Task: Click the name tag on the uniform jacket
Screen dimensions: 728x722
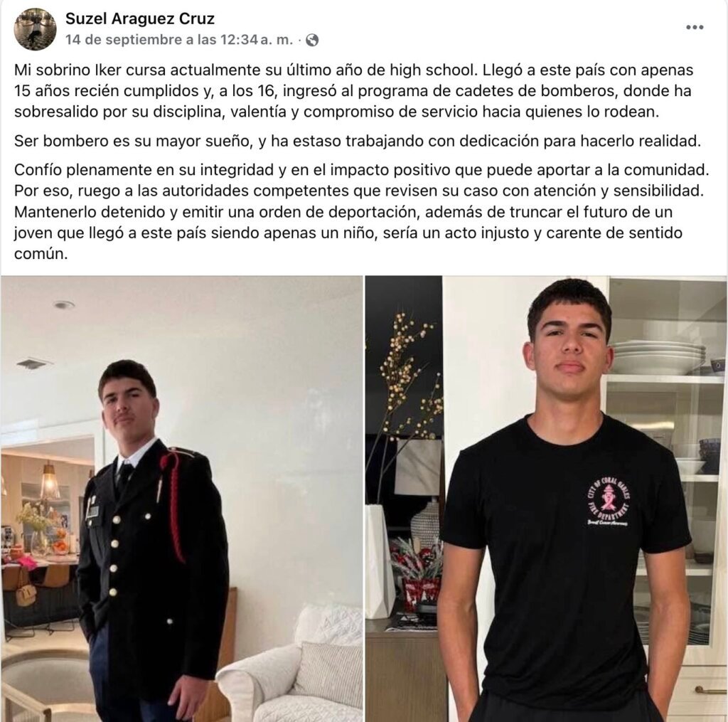Action: (x=92, y=511)
